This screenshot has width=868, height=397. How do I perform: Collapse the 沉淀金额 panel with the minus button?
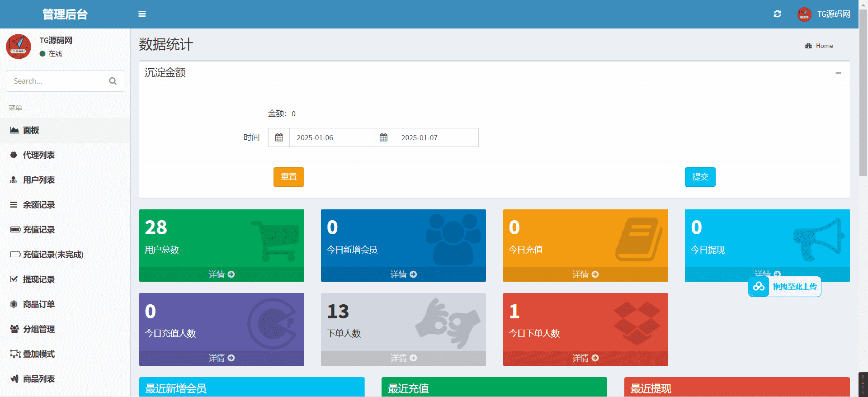click(838, 73)
